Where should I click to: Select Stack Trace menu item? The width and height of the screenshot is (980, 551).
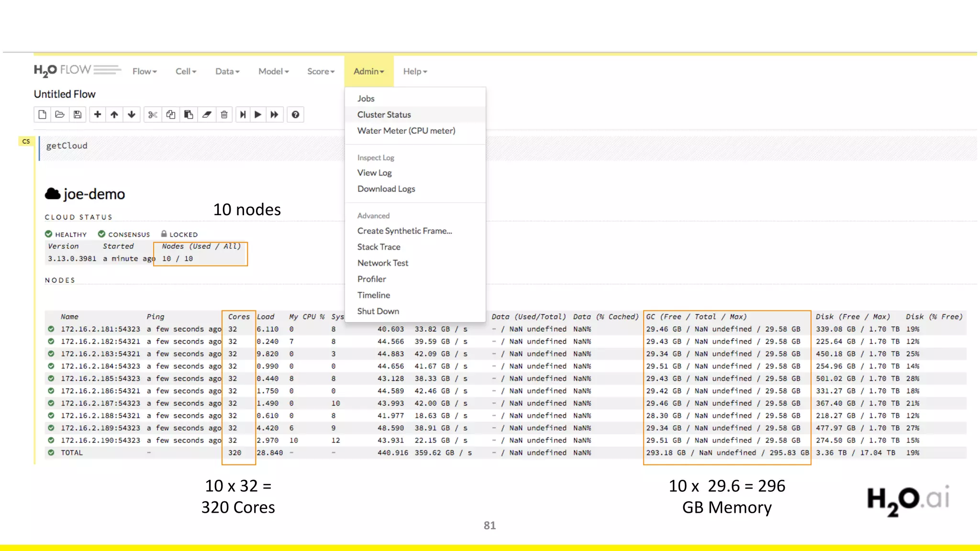(379, 247)
